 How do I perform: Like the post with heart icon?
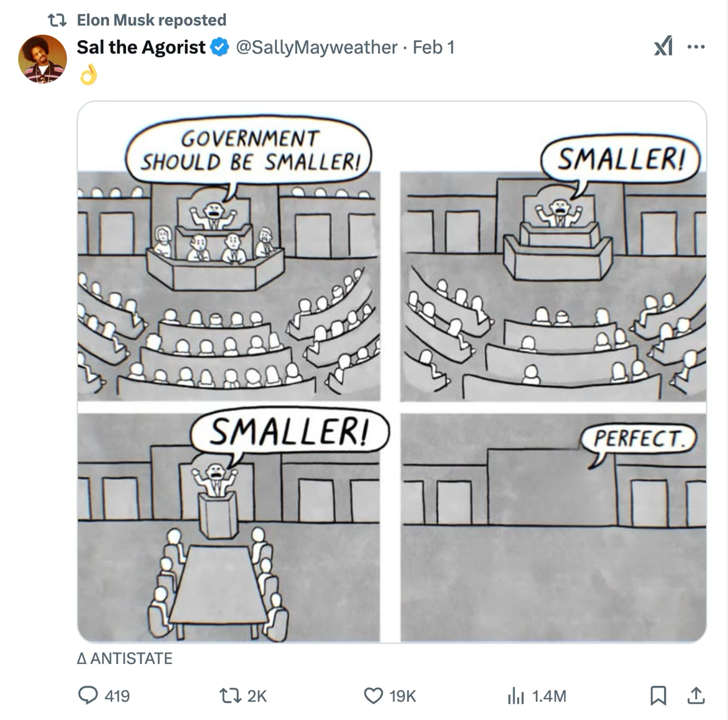(x=373, y=696)
